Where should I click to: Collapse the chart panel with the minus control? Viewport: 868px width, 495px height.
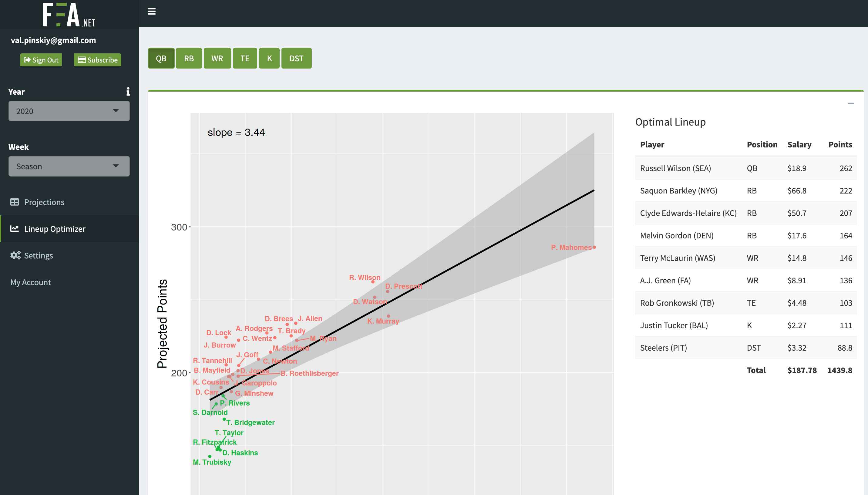(852, 104)
